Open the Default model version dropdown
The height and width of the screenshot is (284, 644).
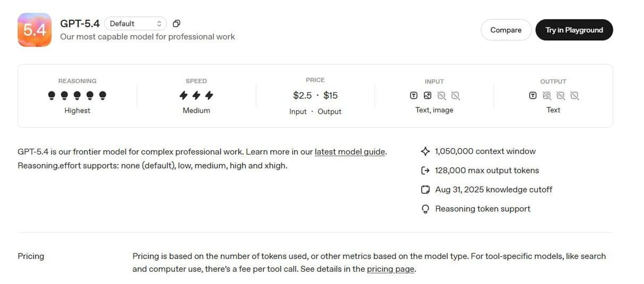[135, 24]
